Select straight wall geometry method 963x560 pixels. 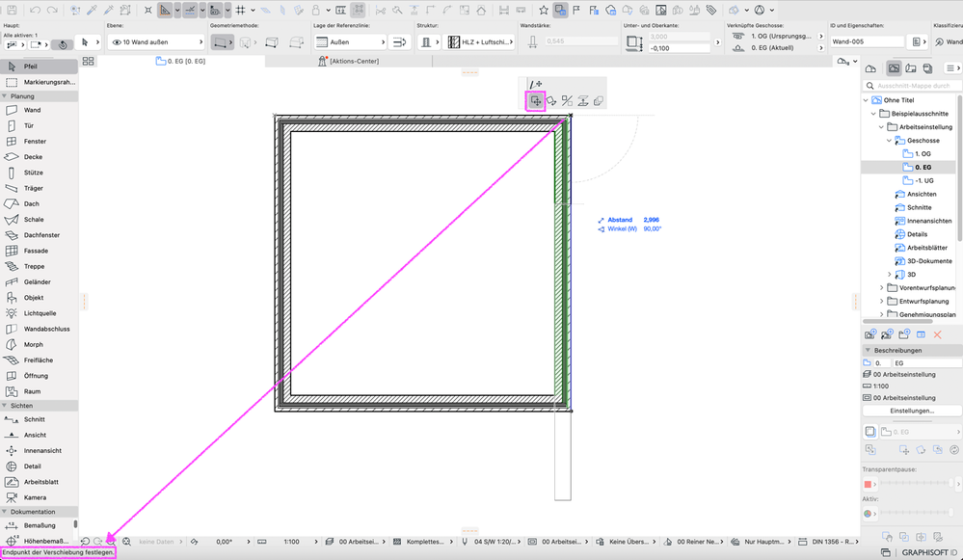tap(220, 41)
